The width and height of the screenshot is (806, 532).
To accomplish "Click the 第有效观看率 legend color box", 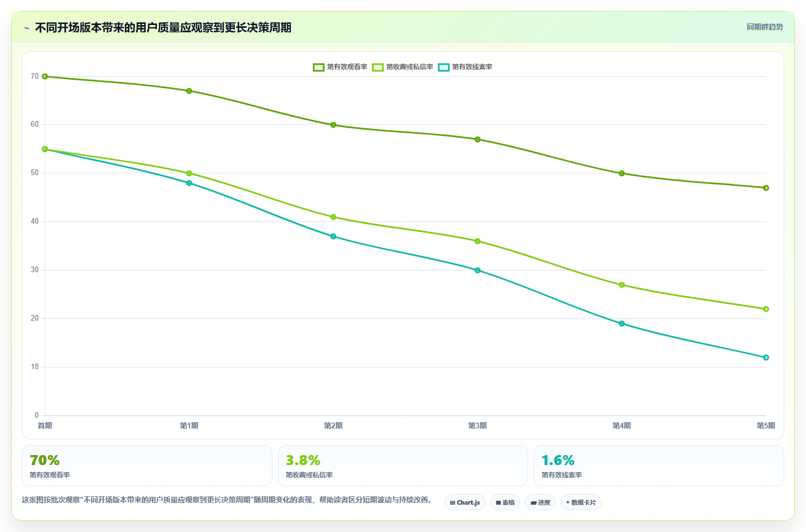I will click(319, 67).
